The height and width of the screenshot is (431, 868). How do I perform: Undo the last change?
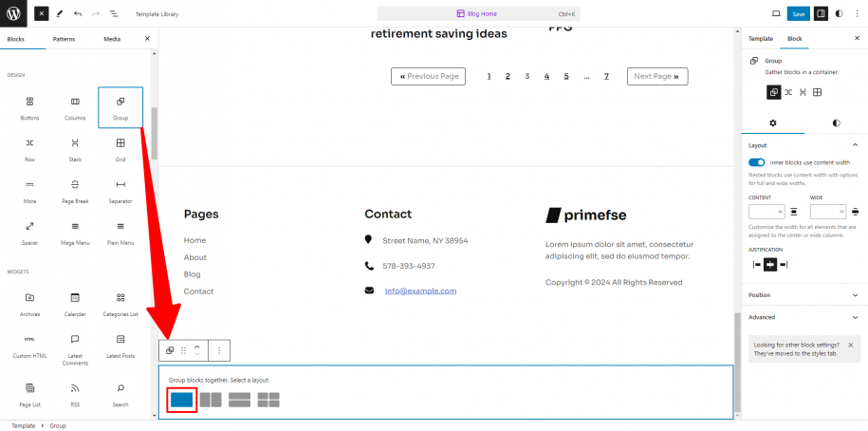pos(78,14)
